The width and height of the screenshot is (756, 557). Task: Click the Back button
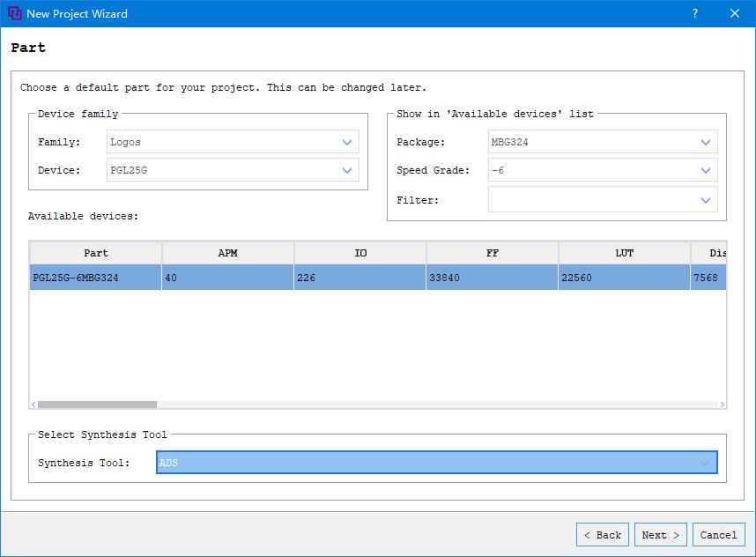pos(603,535)
